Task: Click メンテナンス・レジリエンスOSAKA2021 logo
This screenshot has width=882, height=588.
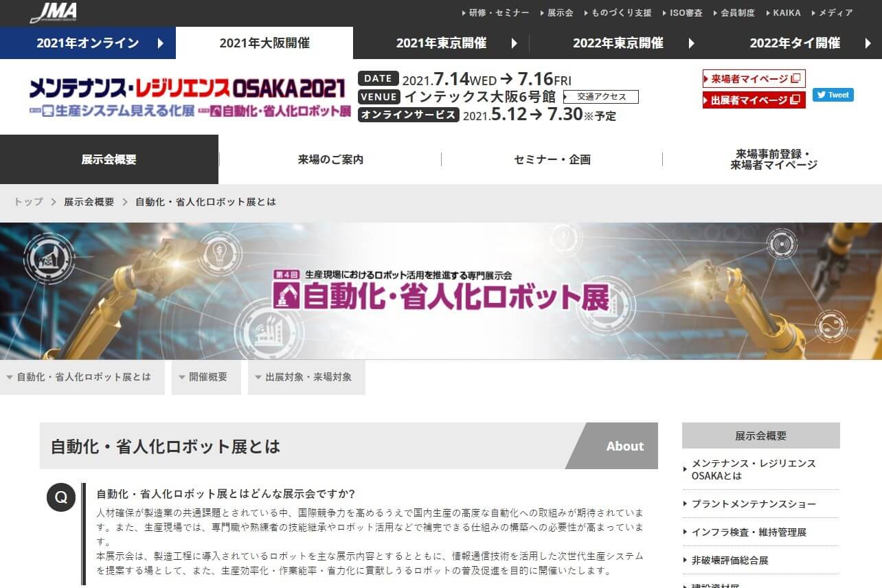Action: coord(186,87)
